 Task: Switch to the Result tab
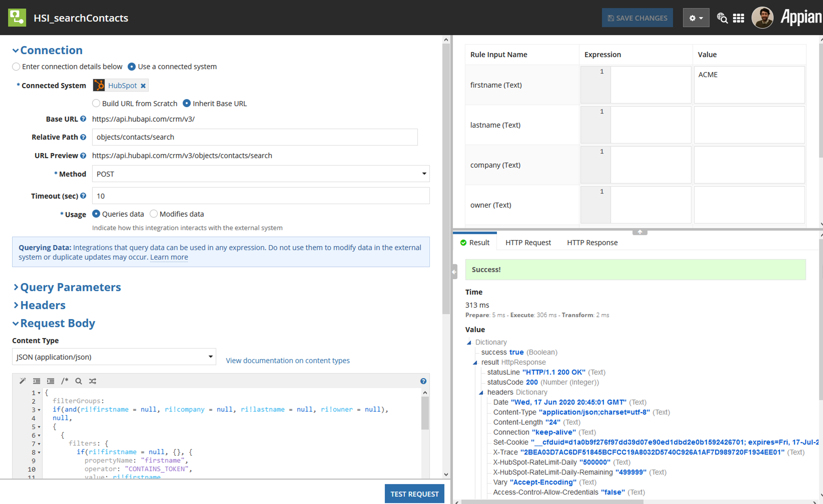click(x=475, y=242)
